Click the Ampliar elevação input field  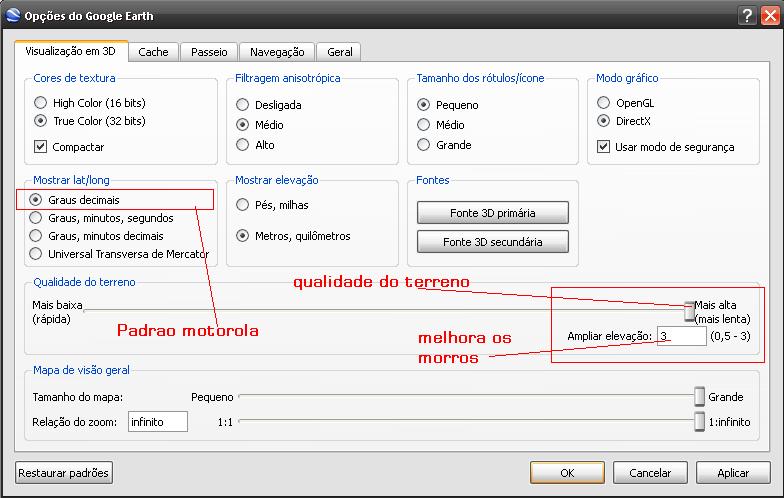click(x=682, y=336)
